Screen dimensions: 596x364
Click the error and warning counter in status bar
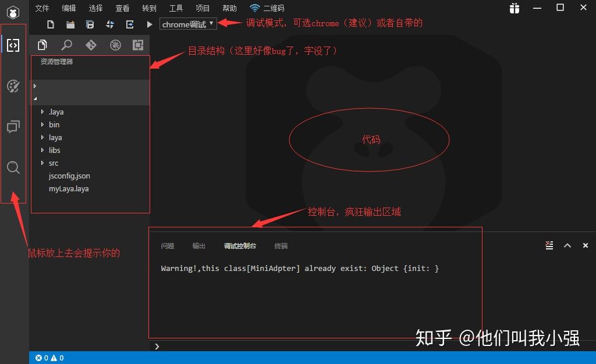(49, 358)
